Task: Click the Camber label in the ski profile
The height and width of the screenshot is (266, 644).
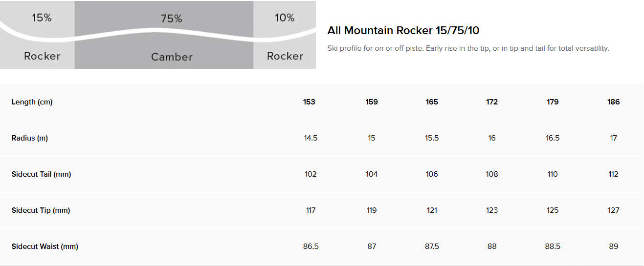Action: 172,57
